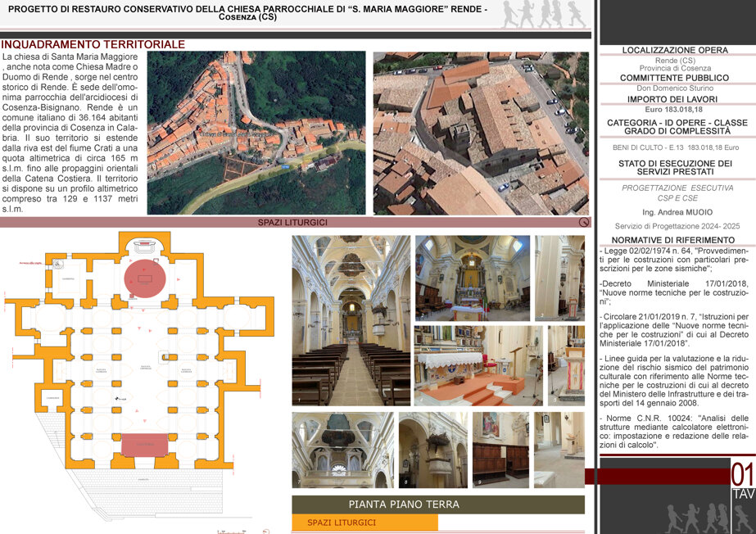Viewport: 756px width, 534px height.
Task: Open the main altar photo
Action: pyautogui.click(x=473, y=278)
